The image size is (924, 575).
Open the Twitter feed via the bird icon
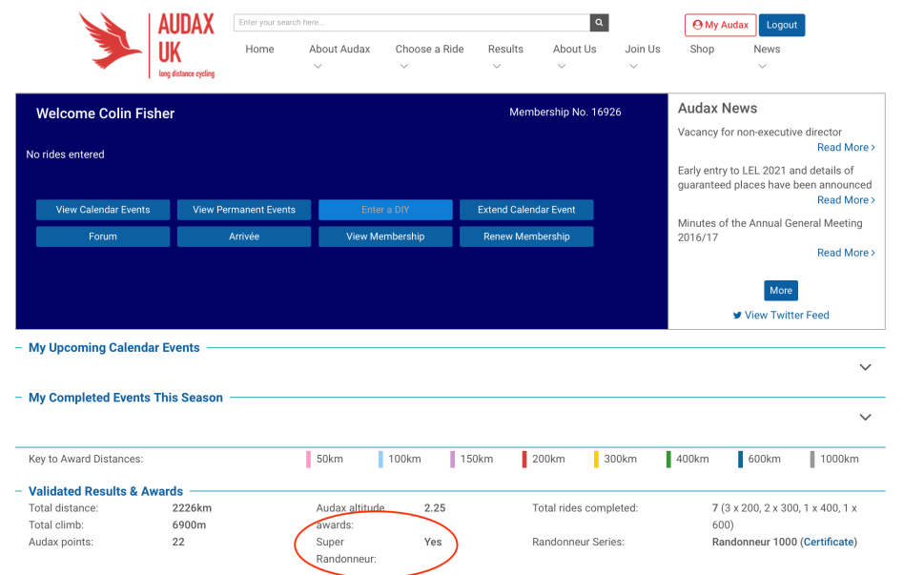pyautogui.click(x=738, y=315)
